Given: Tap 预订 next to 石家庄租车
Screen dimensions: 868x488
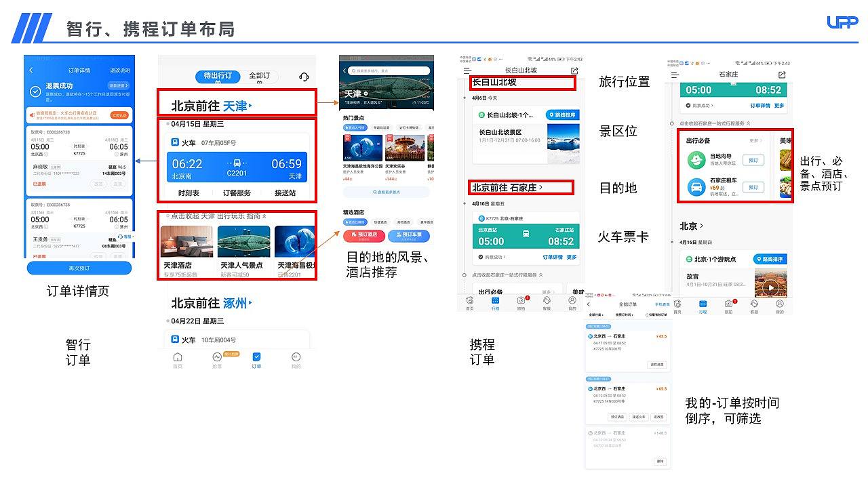Looking at the screenshot, I should pos(753,187).
